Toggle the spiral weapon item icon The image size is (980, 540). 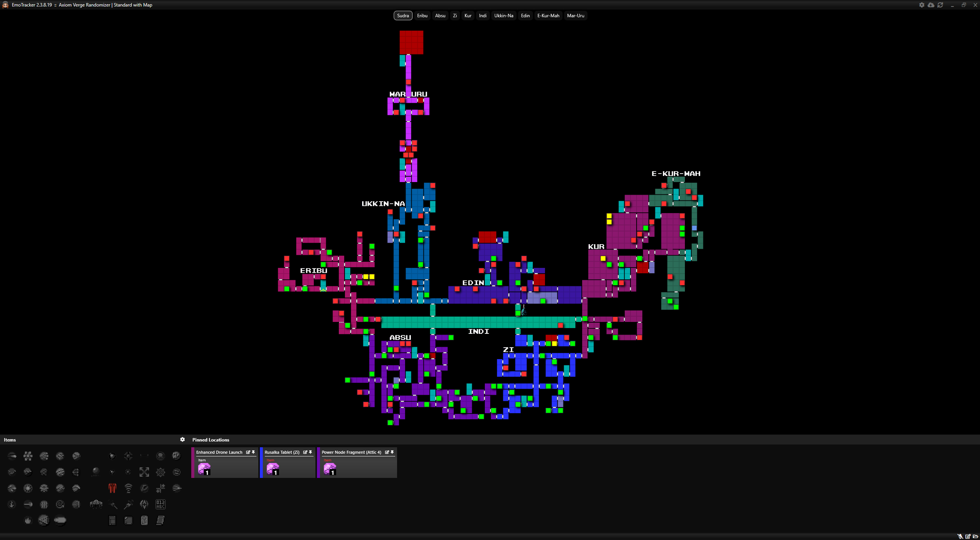pyautogui.click(x=60, y=504)
